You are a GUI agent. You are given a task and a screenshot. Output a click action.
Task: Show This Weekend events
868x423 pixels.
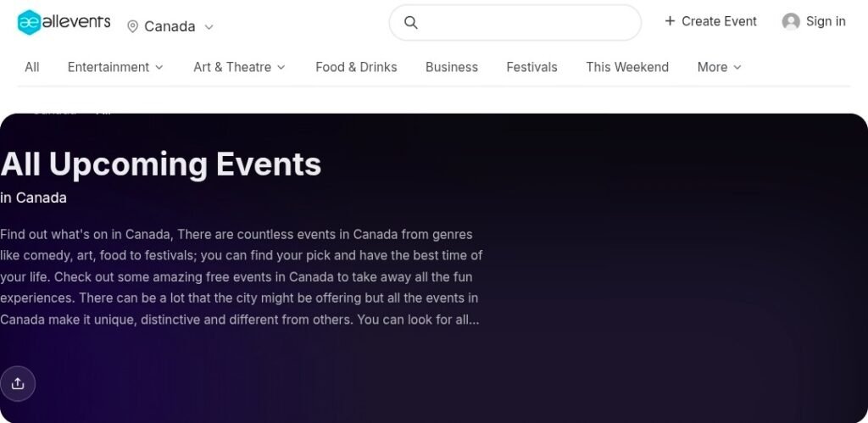[627, 67]
